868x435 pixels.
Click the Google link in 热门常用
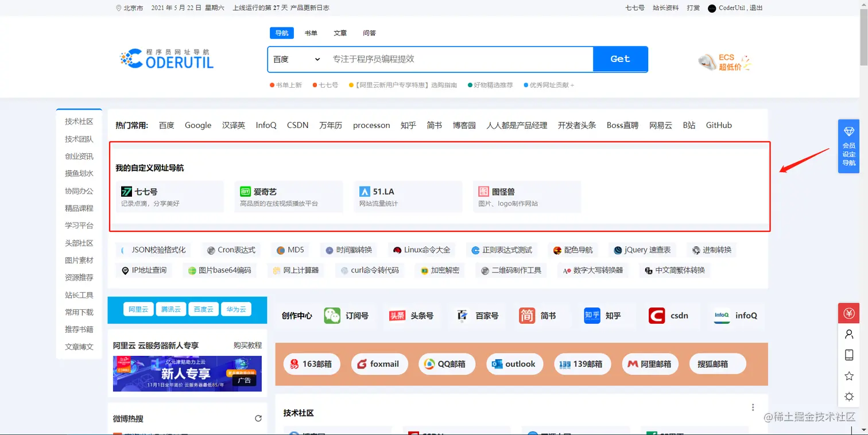pos(198,125)
